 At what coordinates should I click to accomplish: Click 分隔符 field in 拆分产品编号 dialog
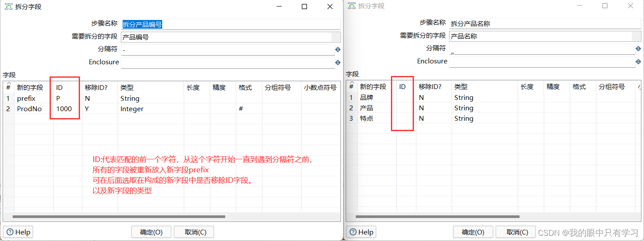click(x=228, y=50)
